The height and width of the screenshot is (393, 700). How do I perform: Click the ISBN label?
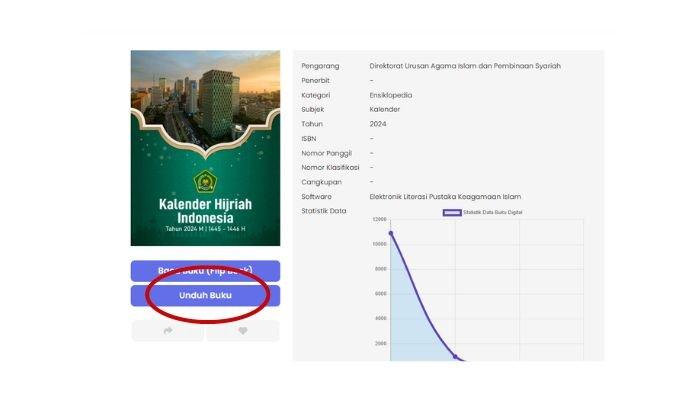coord(308,139)
